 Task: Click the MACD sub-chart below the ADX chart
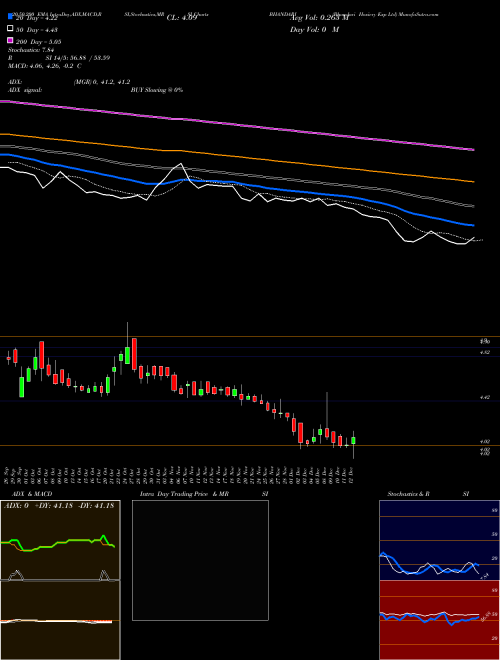click(x=60, y=620)
